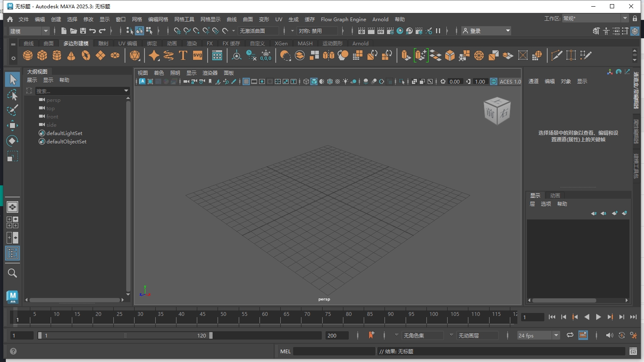This screenshot has width=644, height=362.
Task: Open the shelf tab selector menu
Action: pos(14,43)
